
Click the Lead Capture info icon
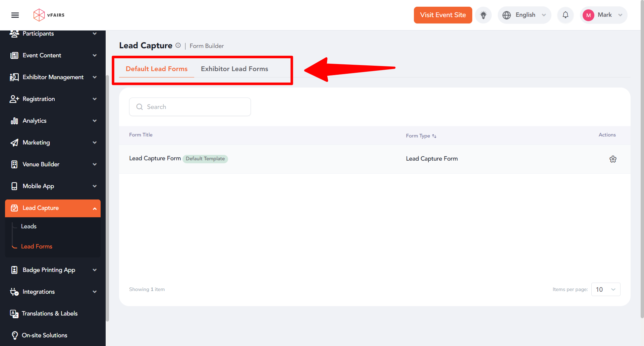[x=178, y=45]
